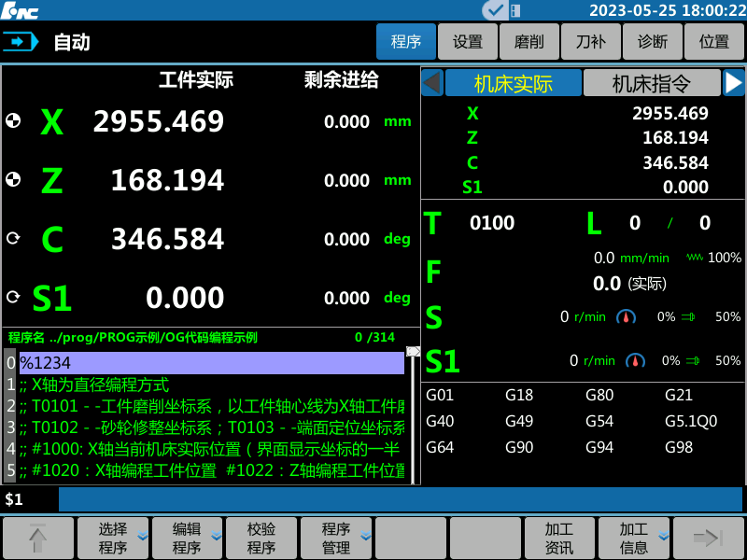Click the C axis rotation icon
The height and width of the screenshot is (560, 747).
tap(13, 238)
